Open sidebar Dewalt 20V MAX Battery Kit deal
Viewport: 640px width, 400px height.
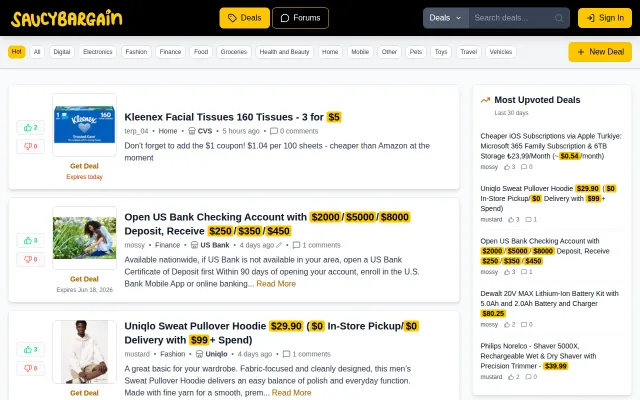pos(549,304)
